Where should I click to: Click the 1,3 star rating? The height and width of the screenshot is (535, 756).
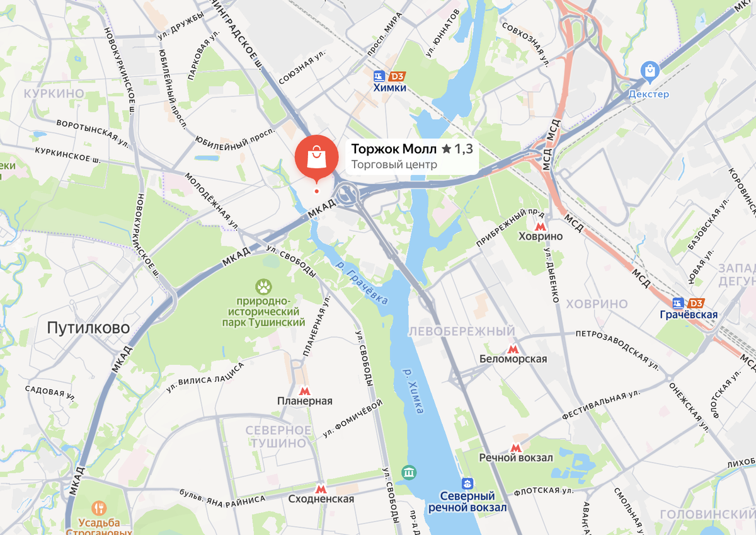point(457,149)
